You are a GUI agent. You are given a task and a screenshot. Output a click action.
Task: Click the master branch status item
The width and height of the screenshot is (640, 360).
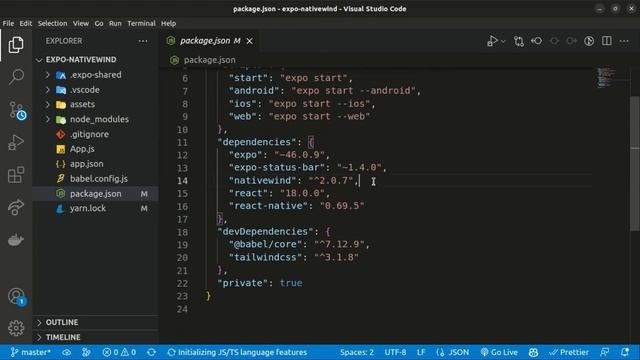(31, 352)
